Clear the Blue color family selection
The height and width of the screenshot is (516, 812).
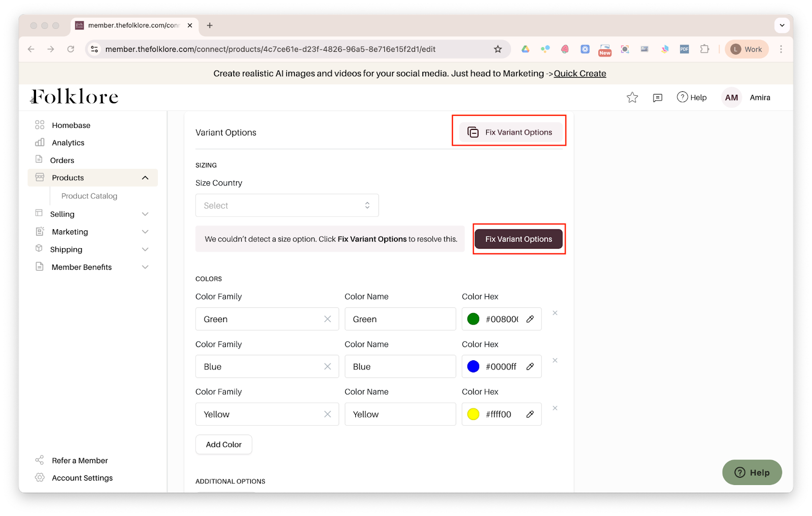click(327, 367)
